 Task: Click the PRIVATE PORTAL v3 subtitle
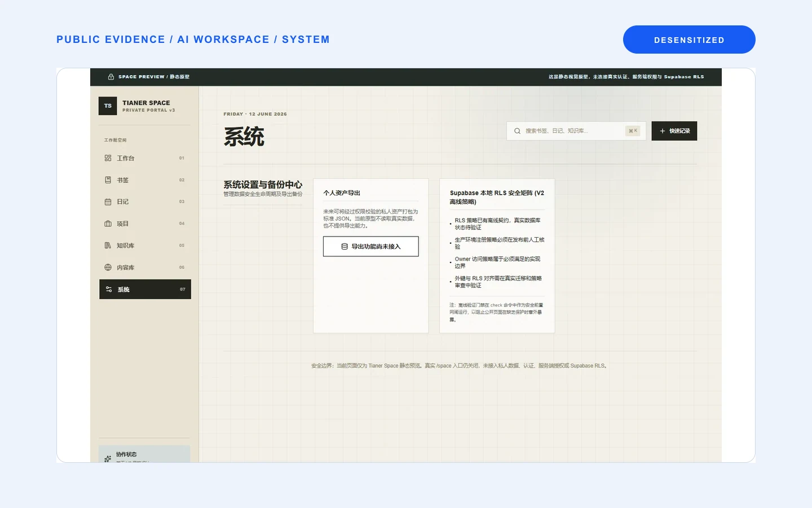[x=149, y=110]
